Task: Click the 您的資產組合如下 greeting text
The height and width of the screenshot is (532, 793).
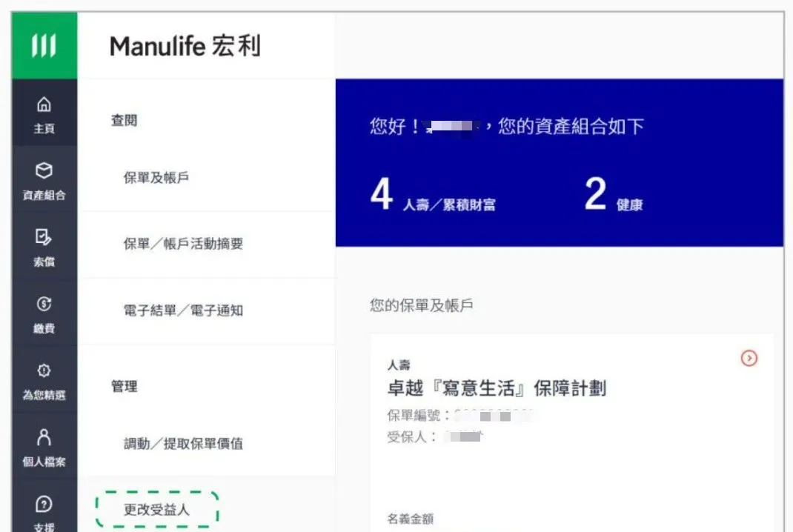Action: click(571, 127)
